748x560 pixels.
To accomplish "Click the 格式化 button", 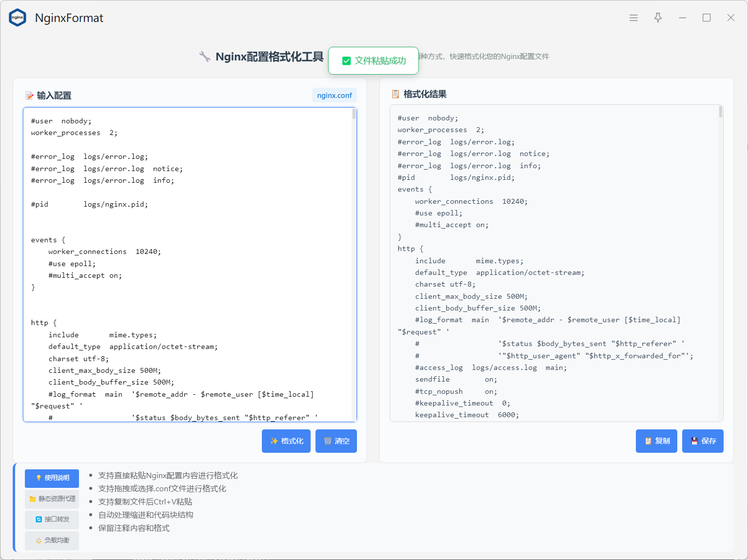I will click(x=286, y=441).
